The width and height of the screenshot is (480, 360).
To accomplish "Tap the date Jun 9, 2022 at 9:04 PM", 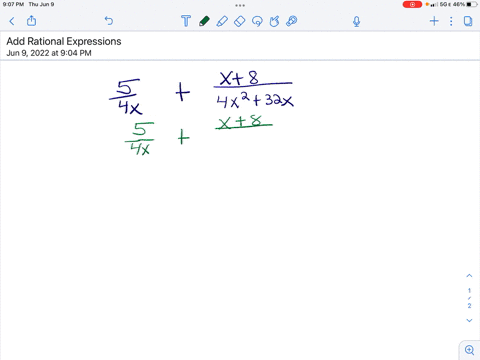I will click(49, 53).
